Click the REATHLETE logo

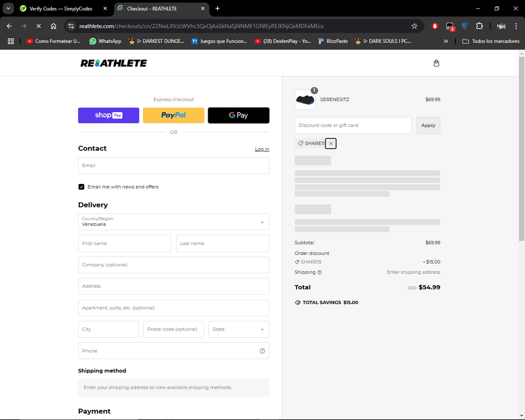114,63
